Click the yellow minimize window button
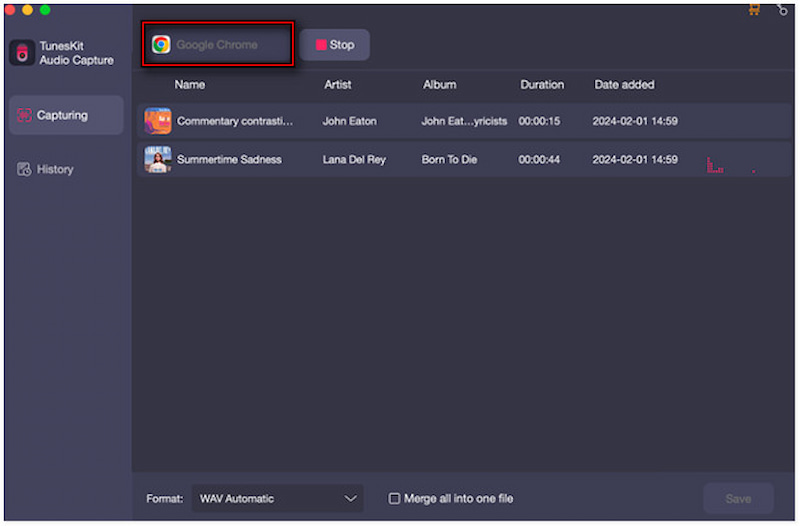Screen dimensions: 800x526 tap(27, 10)
